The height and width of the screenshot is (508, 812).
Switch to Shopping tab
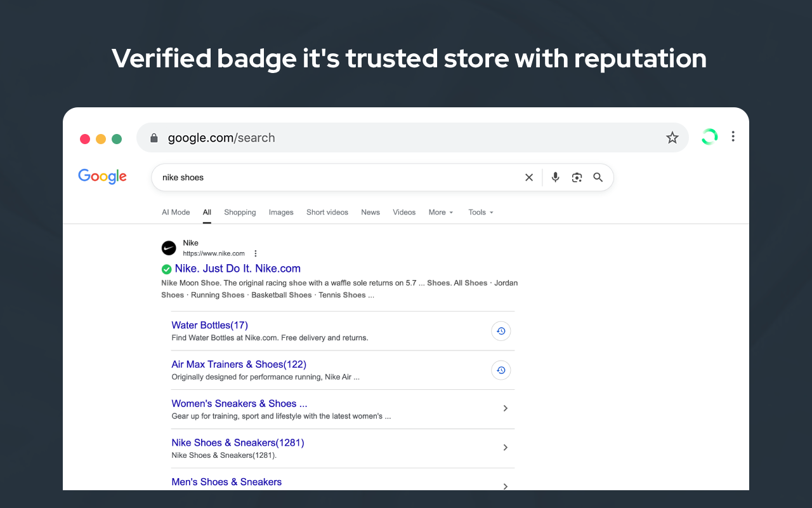coord(240,212)
